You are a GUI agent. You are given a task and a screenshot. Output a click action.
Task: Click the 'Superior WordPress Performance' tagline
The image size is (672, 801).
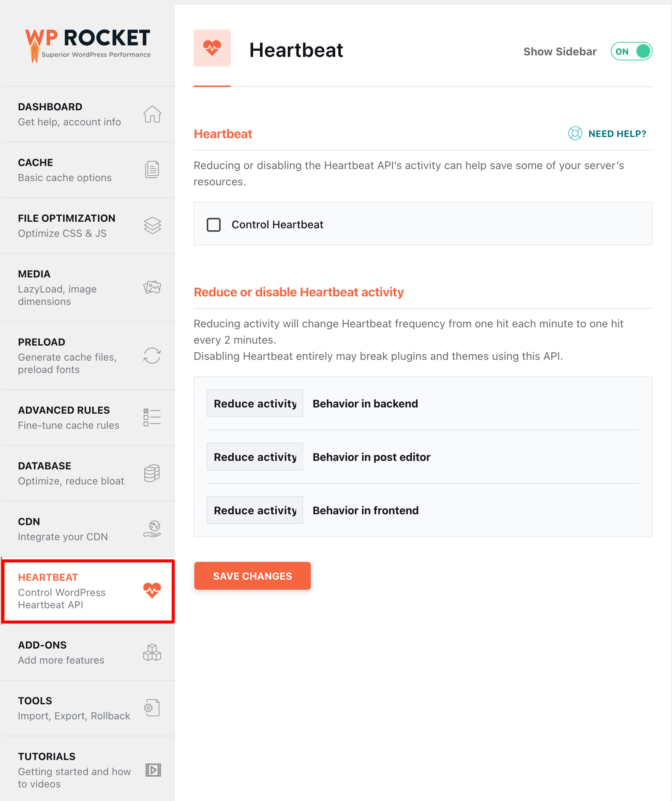coord(96,55)
